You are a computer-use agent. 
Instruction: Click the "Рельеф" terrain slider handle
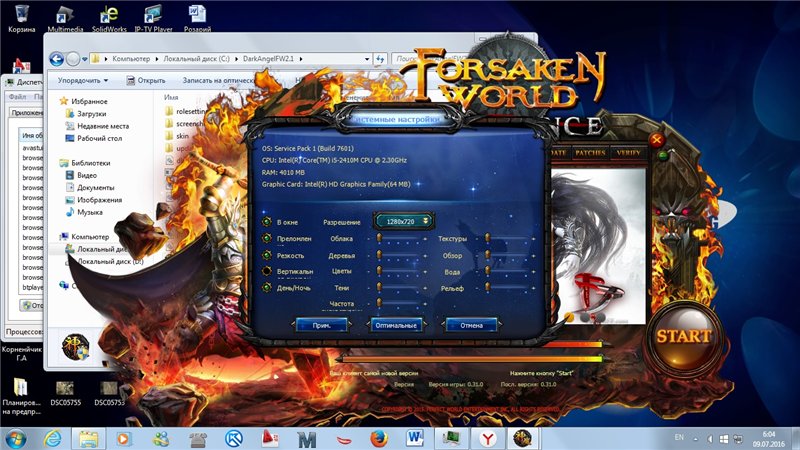[x=487, y=288]
